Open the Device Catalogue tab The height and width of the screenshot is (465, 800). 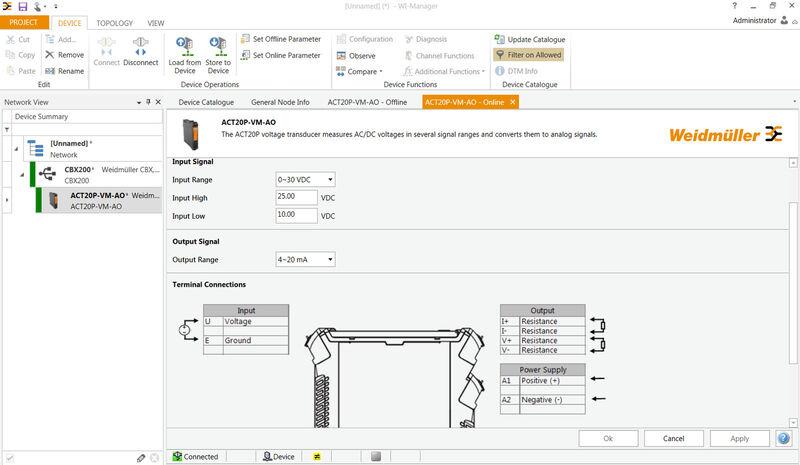click(206, 102)
